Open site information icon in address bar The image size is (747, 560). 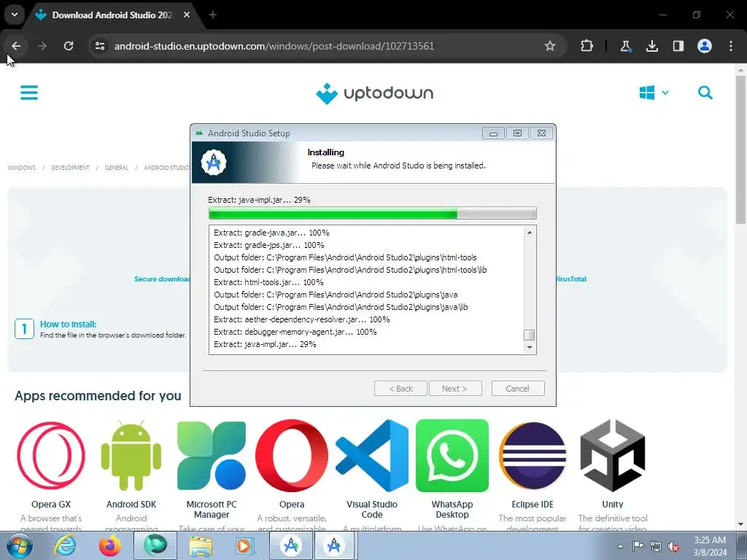[99, 46]
